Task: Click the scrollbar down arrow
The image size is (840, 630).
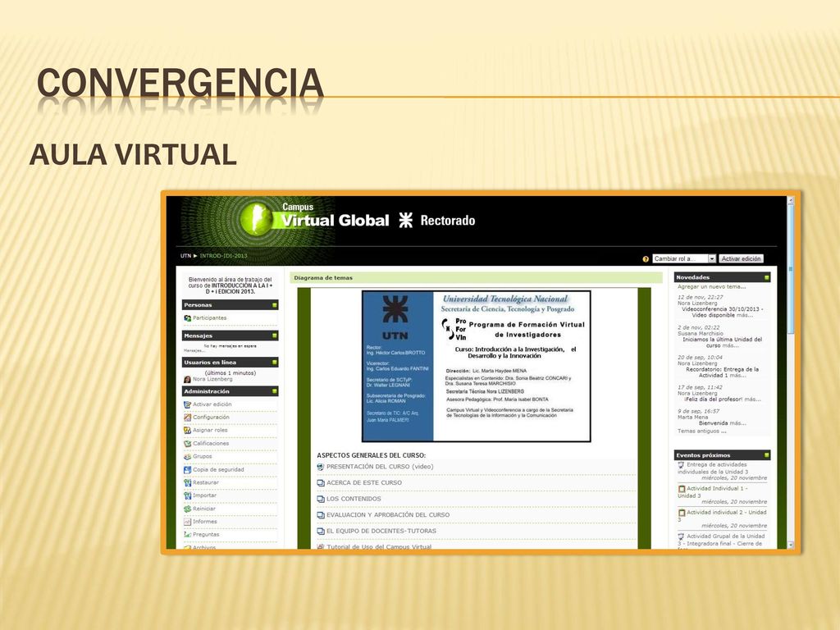Action: tap(791, 545)
